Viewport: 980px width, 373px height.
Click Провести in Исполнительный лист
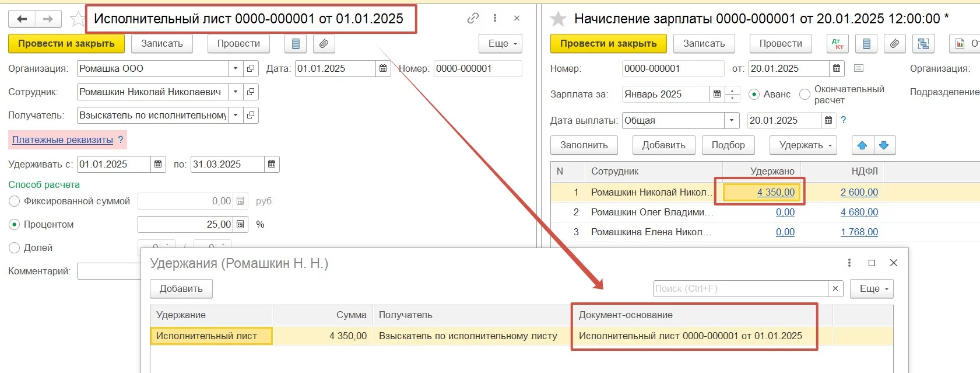pyautogui.click(x=238, y=44)
